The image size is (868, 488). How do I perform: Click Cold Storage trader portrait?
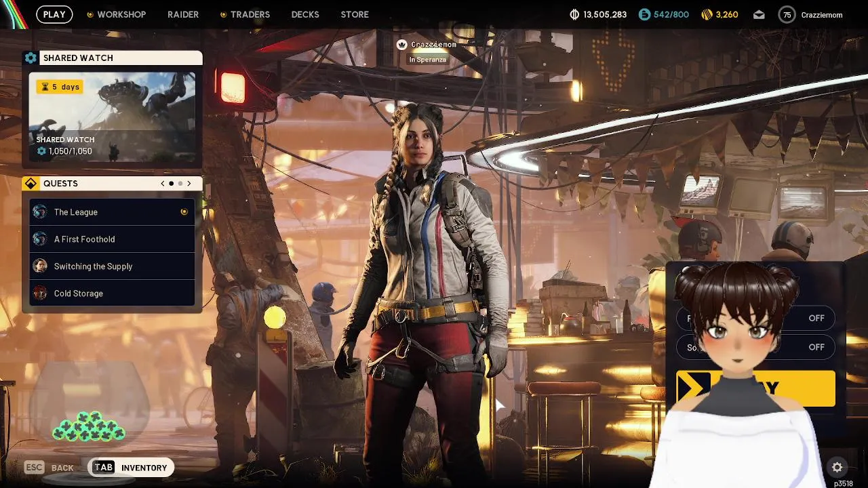[x=40, y=293]
